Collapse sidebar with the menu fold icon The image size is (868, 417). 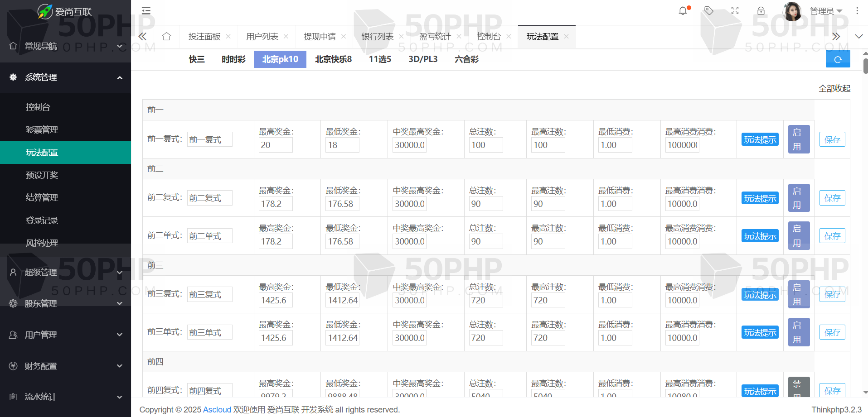pyautogui.click(x=146, y=11)
